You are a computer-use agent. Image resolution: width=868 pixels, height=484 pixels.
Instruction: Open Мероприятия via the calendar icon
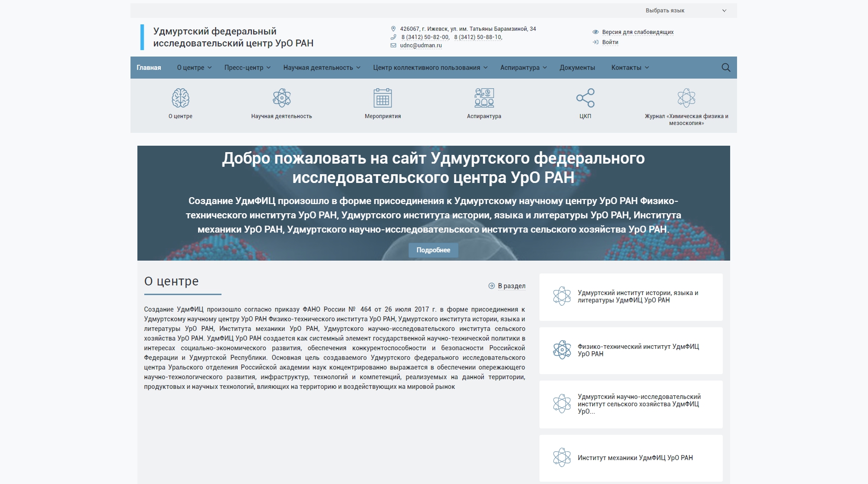tap(382, 98)
